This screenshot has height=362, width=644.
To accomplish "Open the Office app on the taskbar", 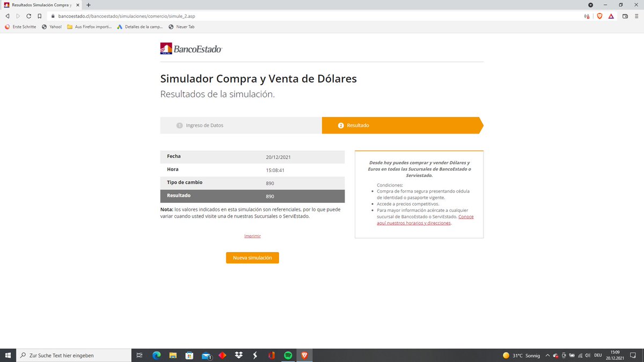I will [x=272, y=355].
